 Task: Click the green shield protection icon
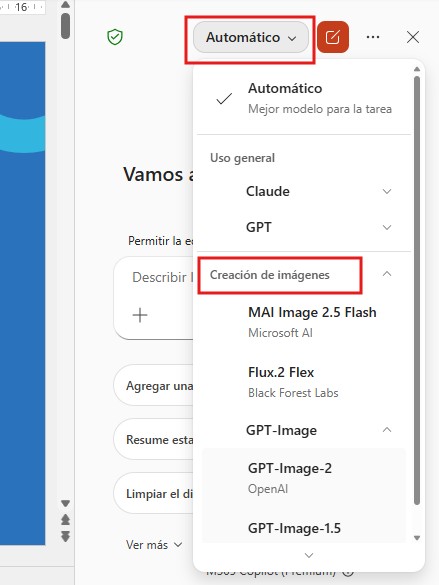[115, 37]
